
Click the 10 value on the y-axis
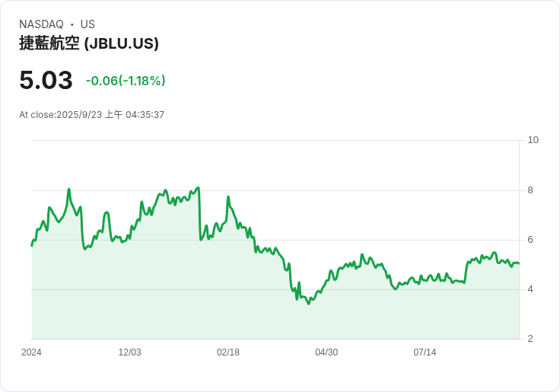click(x=533, y=140)
